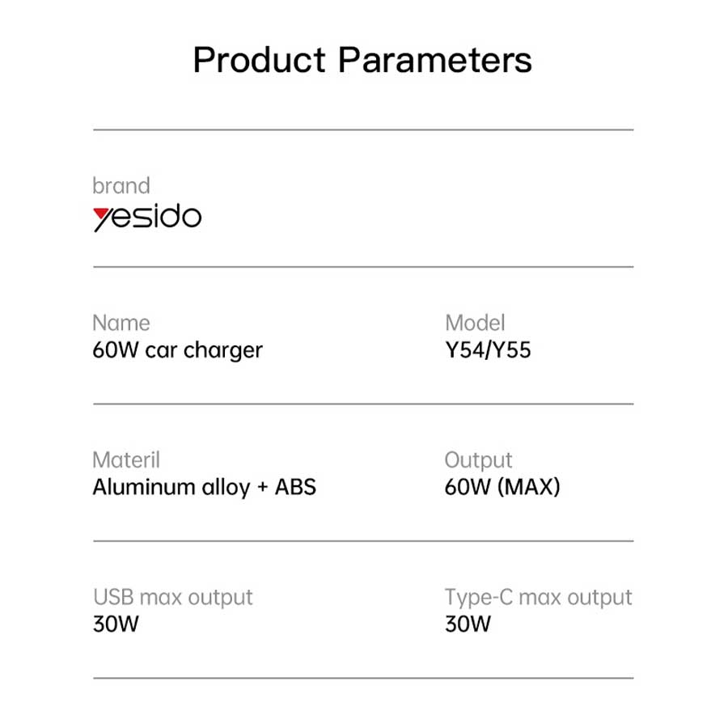Click the red triangle in Yesido logo
Screen dimensions: 728x728
click(x=100, y=214)
